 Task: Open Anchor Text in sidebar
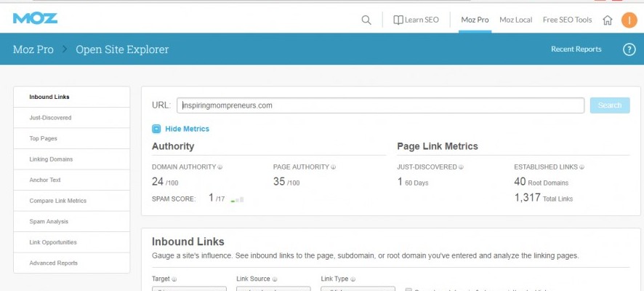(72, 180)
